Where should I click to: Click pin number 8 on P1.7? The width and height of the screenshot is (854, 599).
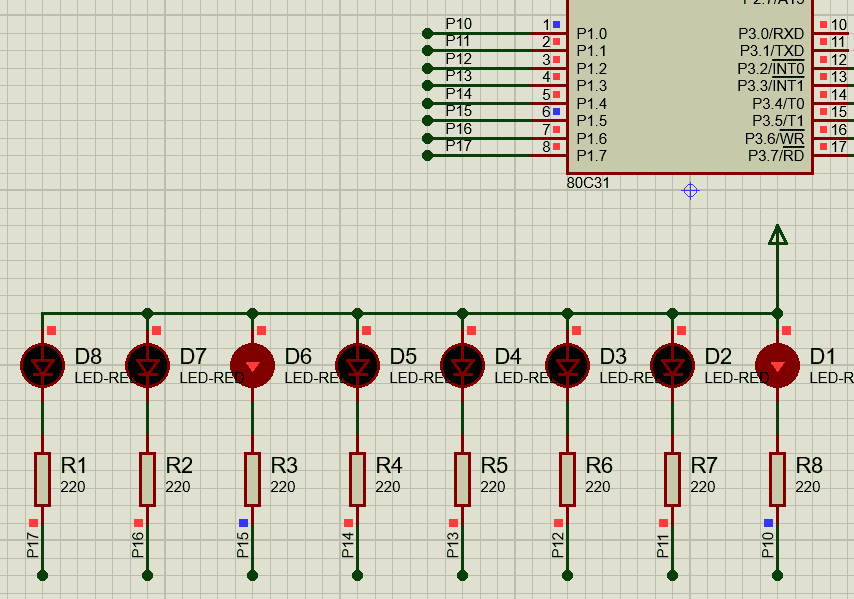(546, 147)
